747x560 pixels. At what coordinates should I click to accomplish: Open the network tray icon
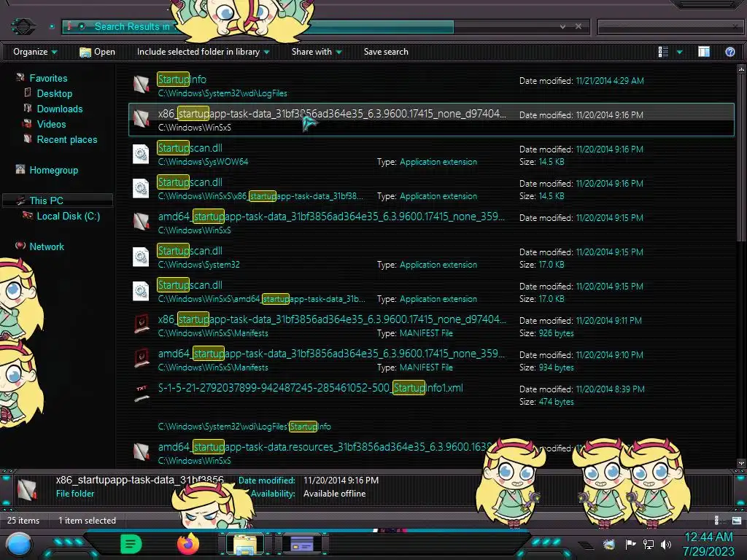[x=649, y=544]
